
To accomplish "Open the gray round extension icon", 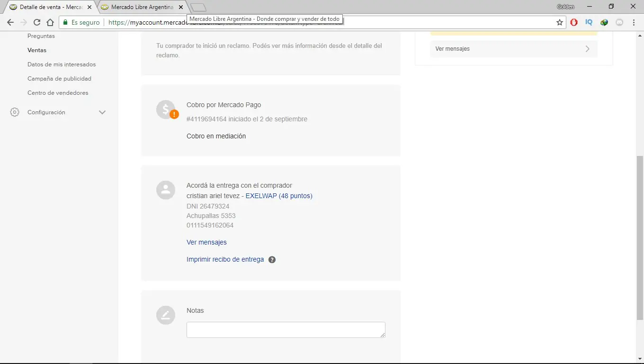I will coord(619,22).
